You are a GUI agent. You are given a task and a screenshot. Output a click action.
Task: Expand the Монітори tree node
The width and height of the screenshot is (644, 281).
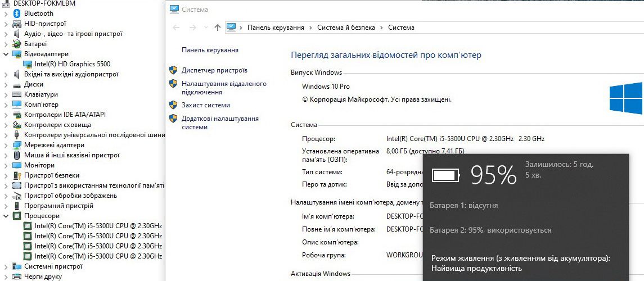6,165
